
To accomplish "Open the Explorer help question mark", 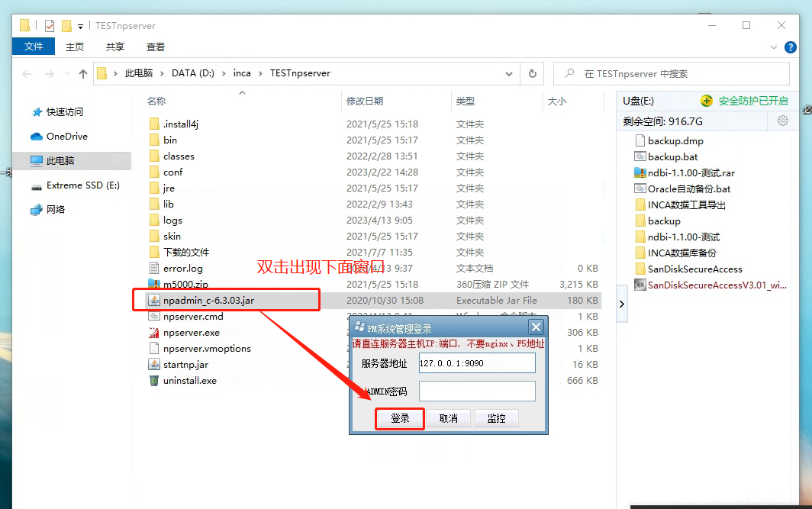I will 791,47.
